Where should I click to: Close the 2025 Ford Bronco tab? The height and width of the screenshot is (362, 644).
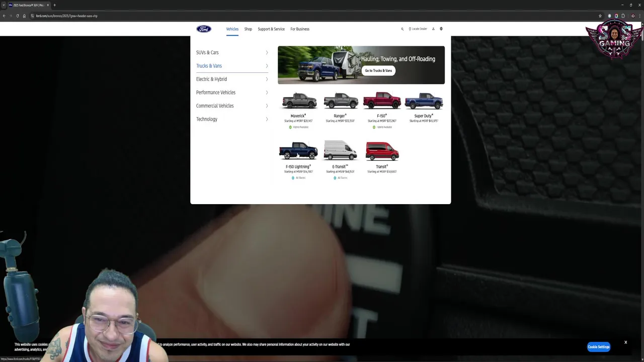tap(48, 5)
